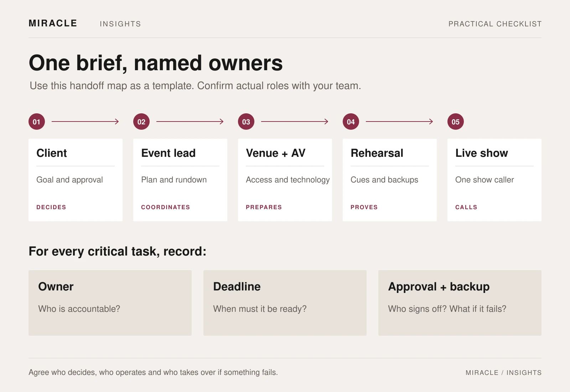Click the step 01 circle badge
Viewport: 570px width, 392px height.
pos(37,122)
